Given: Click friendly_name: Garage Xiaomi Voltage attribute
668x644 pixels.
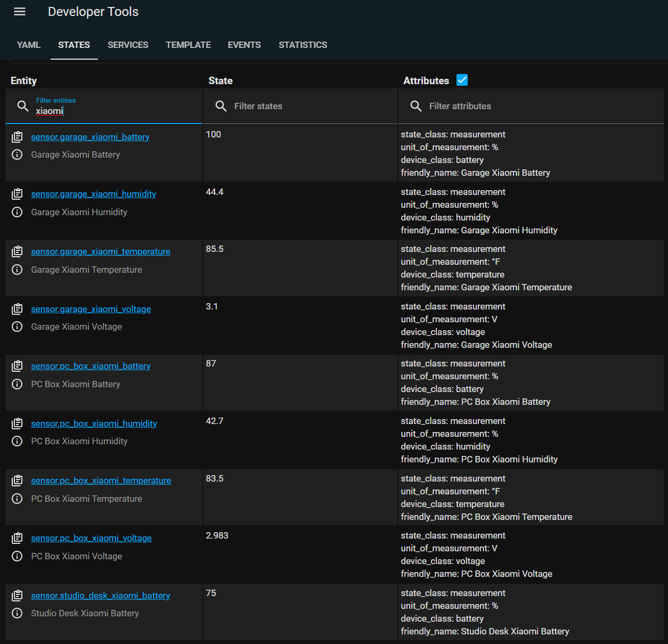Looking at the screenshot, I should [x=476, y=345].
